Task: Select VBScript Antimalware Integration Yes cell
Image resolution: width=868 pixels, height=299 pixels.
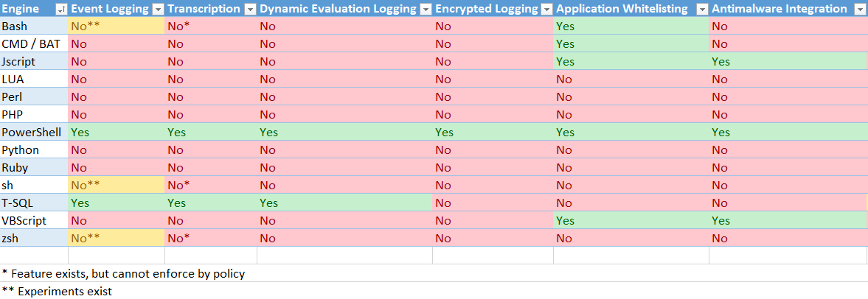Action: pos(788,220)
